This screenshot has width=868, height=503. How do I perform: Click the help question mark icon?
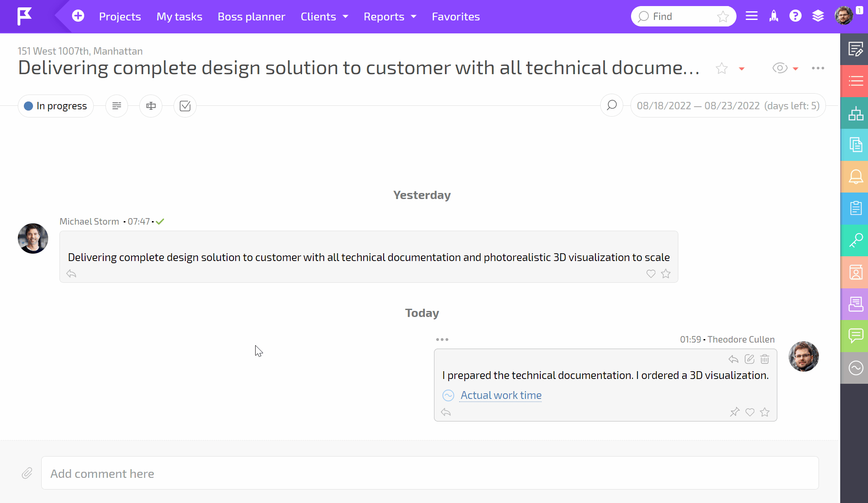(796, 16)
